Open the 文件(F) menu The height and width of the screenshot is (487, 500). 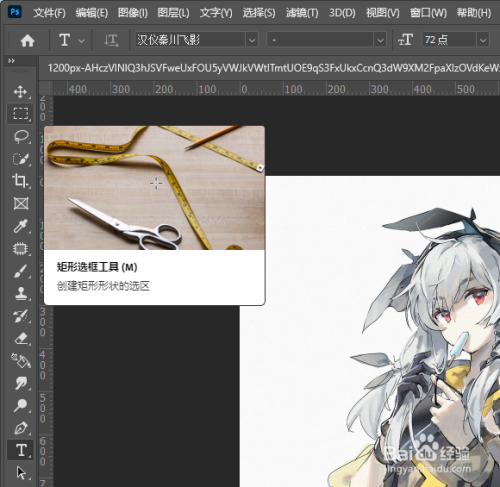coord(49,13)
